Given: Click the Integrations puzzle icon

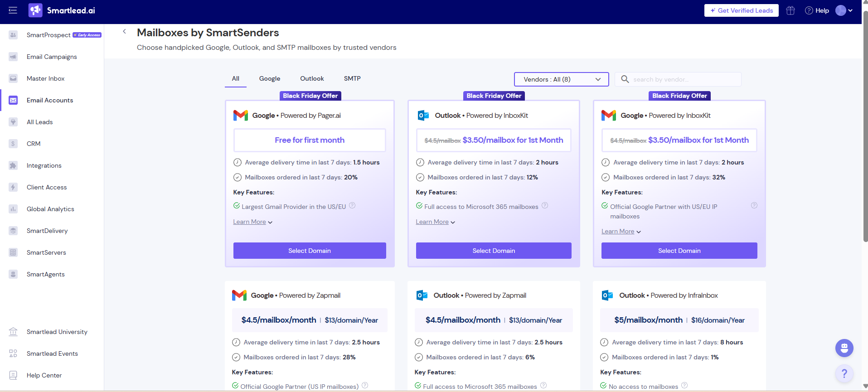Looking at the screenshot, I should tap(13, 165).
